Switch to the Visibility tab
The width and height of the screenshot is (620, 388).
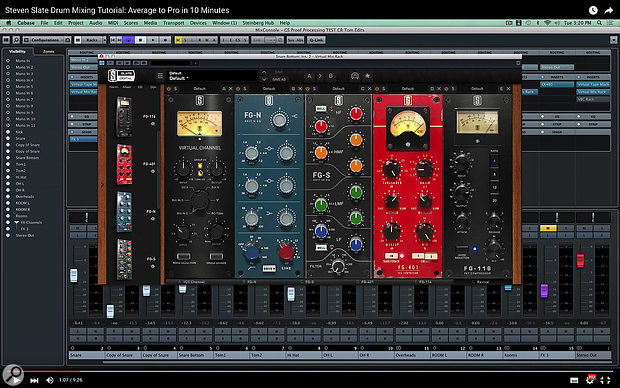(17, 51)
